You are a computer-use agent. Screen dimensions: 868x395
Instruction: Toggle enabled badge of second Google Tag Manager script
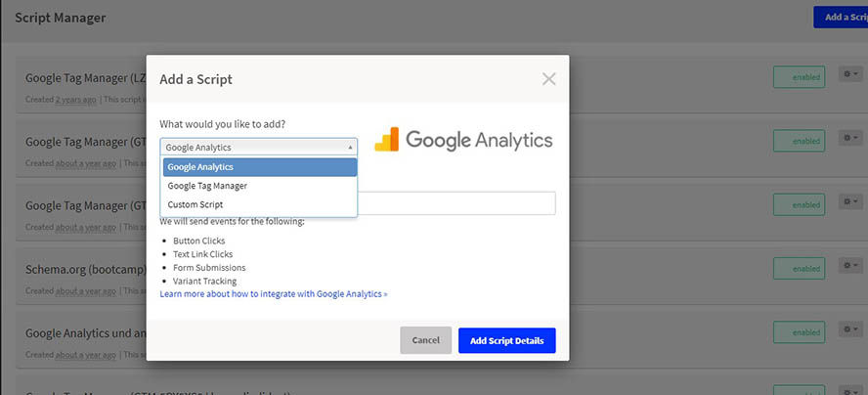[799, 141]
